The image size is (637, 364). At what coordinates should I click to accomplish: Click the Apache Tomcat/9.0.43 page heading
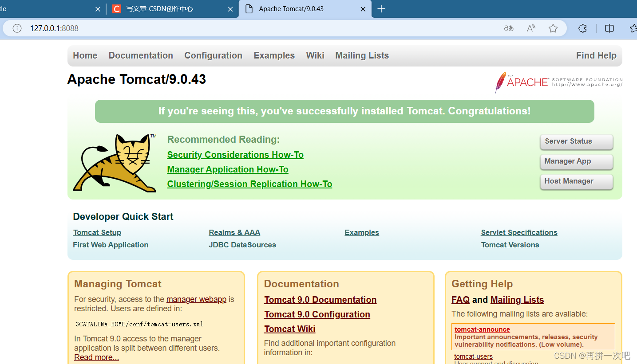click(x=137, y=79)
